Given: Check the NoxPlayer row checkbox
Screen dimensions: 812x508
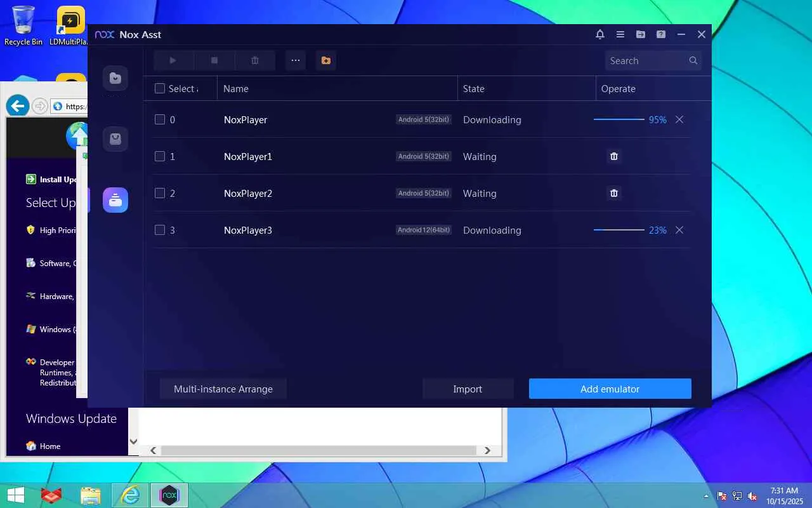Looking at the screenshot, I should tap(160, 119).
